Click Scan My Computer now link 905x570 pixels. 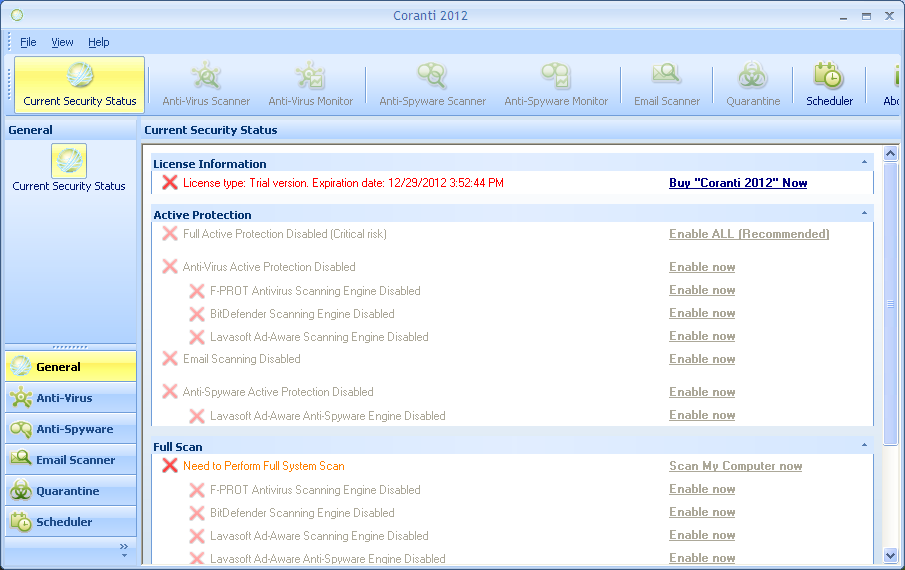click(735, 466)
